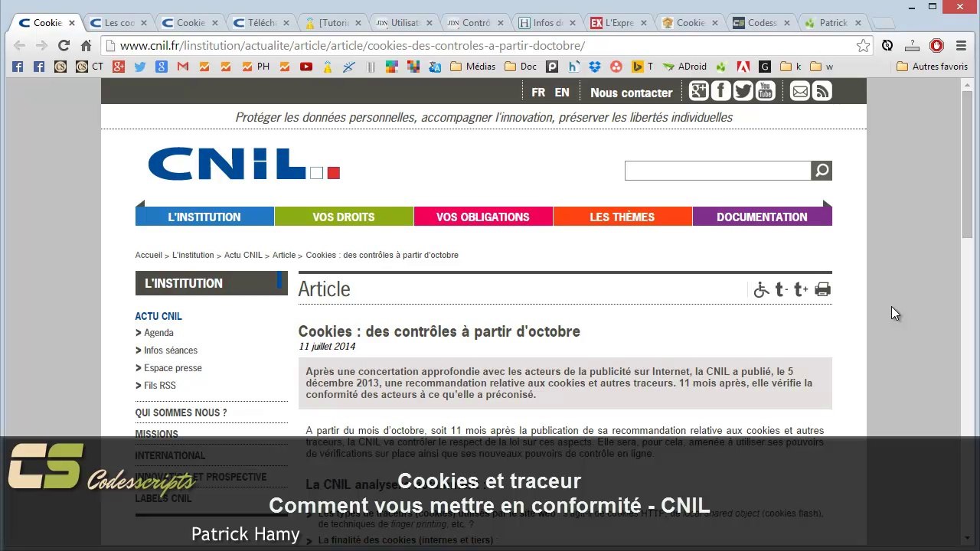This screenshot has height=551, width=980.
Task: Click the Nous contacter link
Action: tap(632, 93)
